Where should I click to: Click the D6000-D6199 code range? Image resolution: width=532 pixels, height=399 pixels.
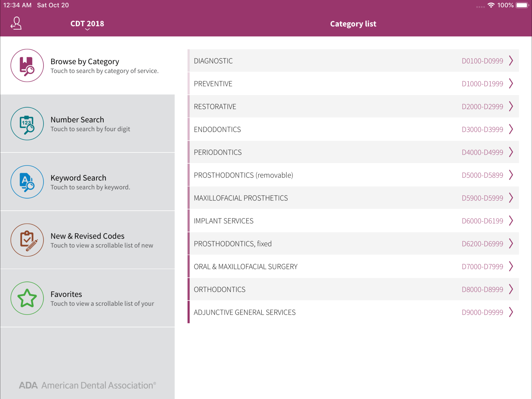pyautogui.click(x=483, y=221)
